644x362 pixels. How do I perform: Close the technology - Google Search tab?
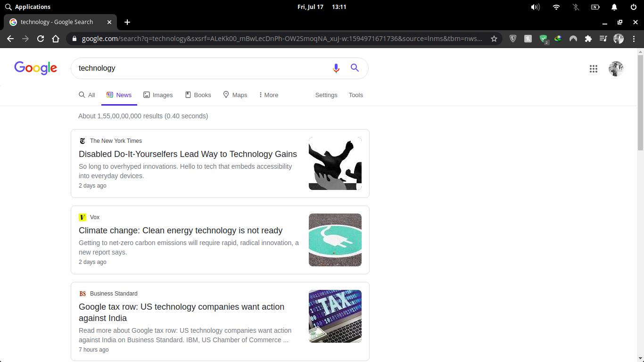[x=109, y=22]
